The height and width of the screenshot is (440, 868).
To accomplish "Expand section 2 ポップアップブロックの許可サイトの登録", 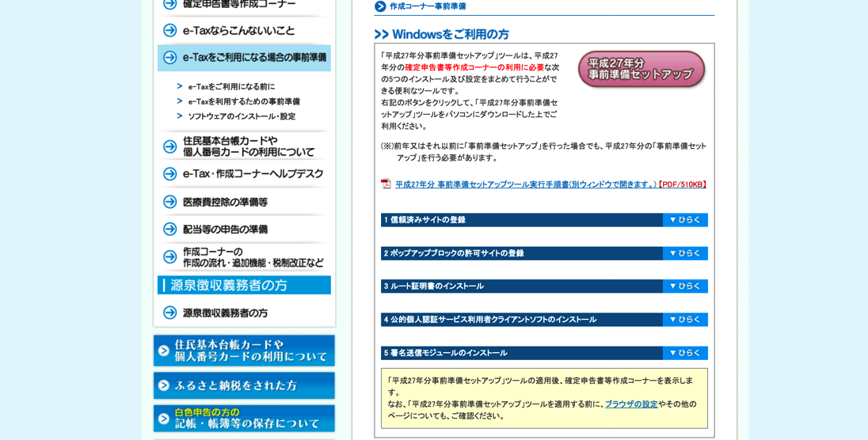I will 685,253.
